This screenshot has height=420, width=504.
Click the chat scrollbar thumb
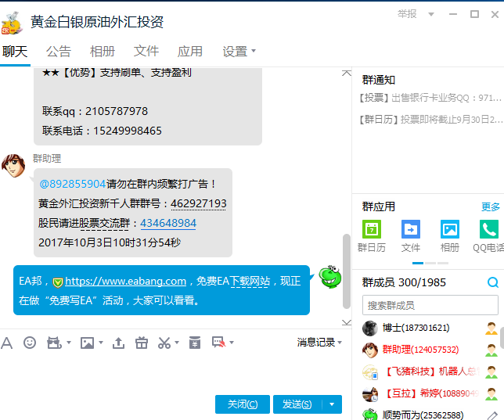coord(347,271)
